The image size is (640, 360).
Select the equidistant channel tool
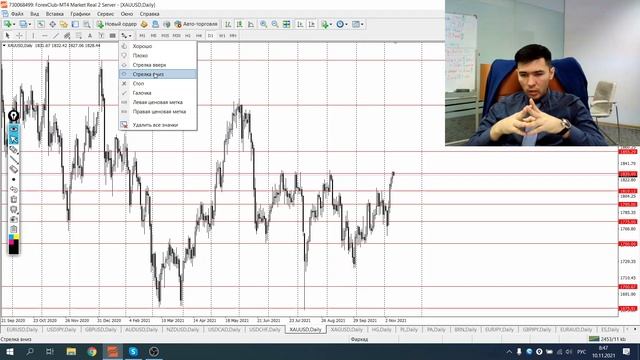click(x=67, y=36)
